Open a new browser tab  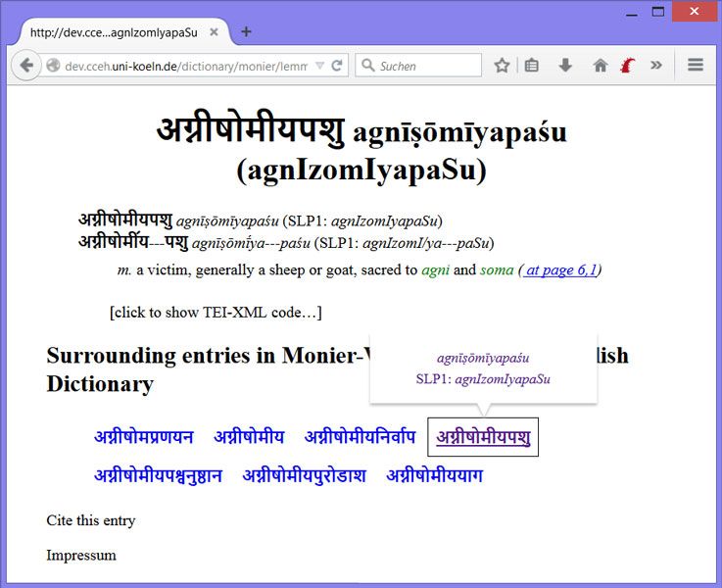point(246,31)
